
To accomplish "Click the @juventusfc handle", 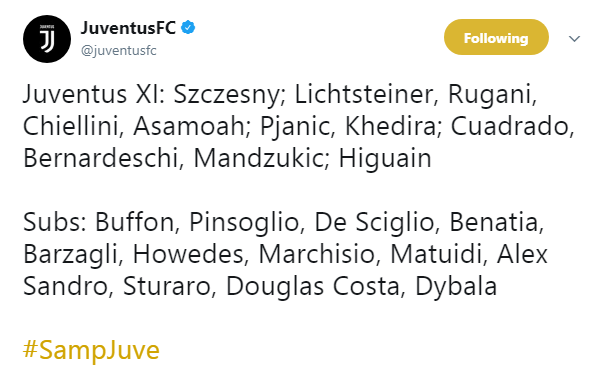I will [x=118, y=51].
